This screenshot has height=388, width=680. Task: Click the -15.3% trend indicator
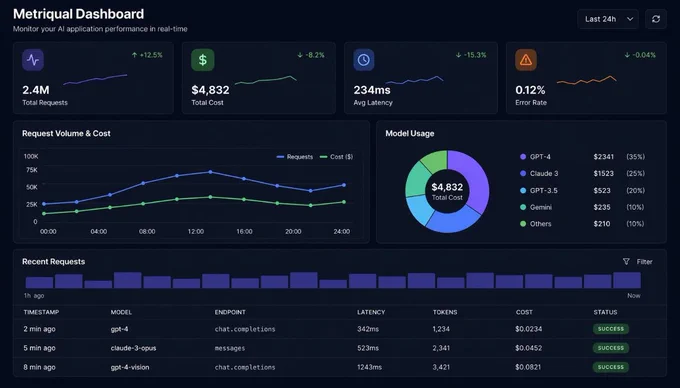pos(471,55)
